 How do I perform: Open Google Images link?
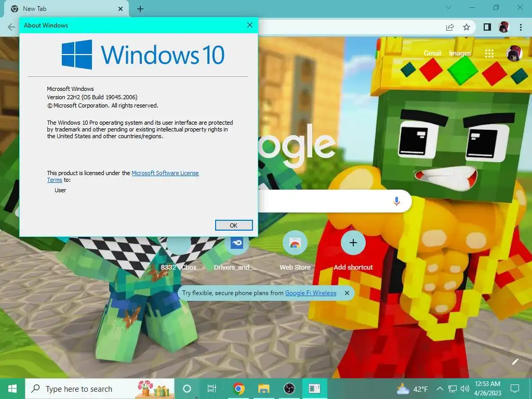[x=460, y=54]
